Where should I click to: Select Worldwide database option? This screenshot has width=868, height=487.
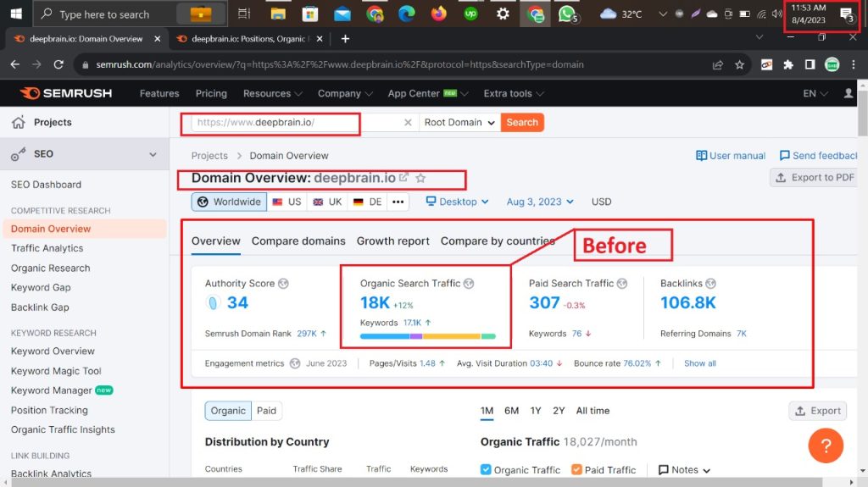[229, 202]
